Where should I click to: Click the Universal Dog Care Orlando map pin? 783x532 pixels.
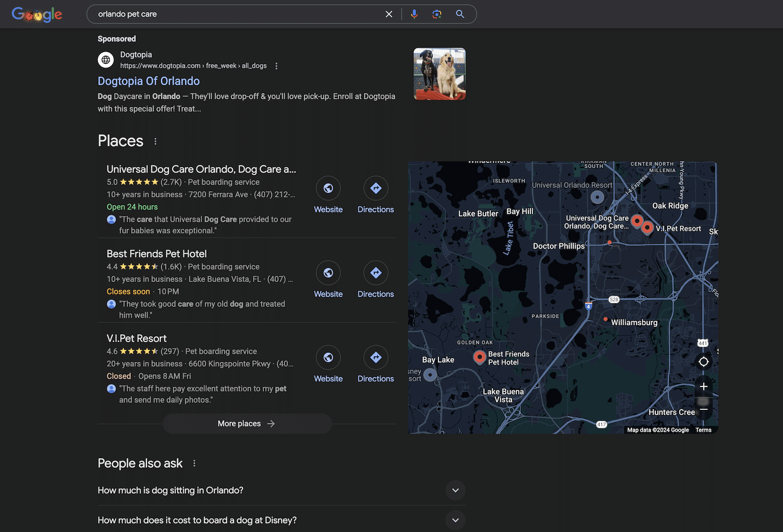[636, 221]
